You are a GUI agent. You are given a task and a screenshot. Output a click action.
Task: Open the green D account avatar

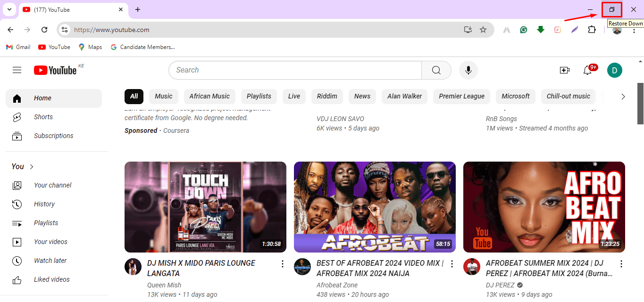coord(614,70)
